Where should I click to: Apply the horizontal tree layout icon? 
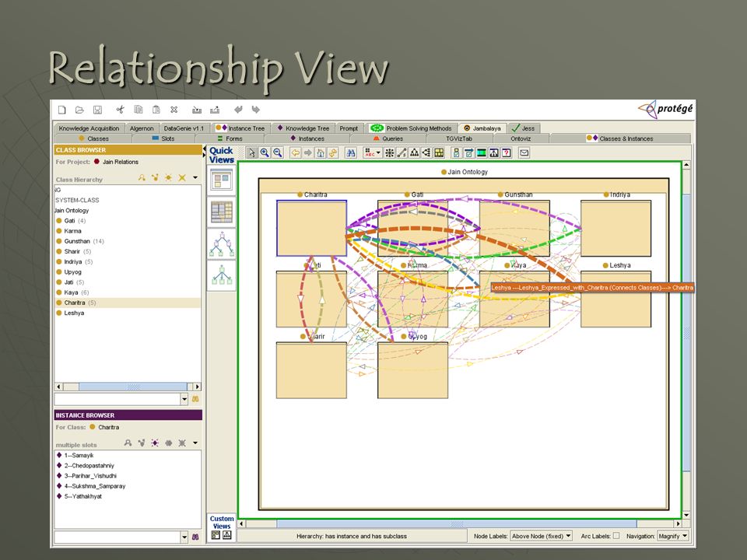click(x=426, y=153)
